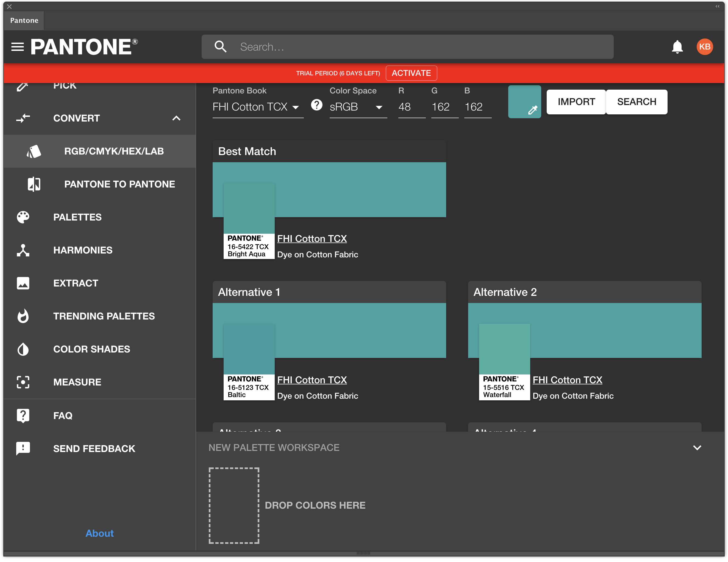The width and height of the screenshot is (728, 562).
Task: Select Pantone to Pantone menu item
Action: [x=100, y=184]
